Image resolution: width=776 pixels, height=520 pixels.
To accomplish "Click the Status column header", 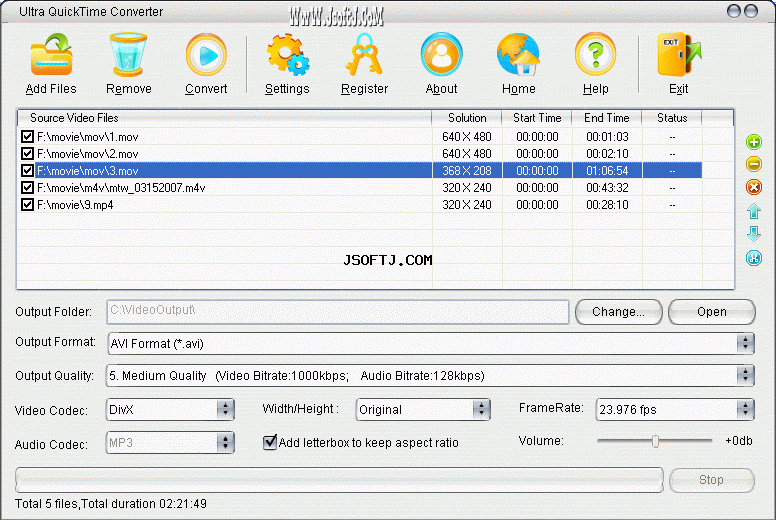I will pyautogui.click(x=672, y=118).
